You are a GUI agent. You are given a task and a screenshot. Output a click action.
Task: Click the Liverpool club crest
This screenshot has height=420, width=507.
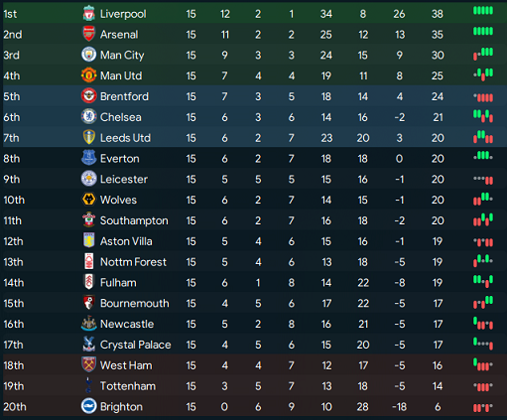click(x=88, y=13)
